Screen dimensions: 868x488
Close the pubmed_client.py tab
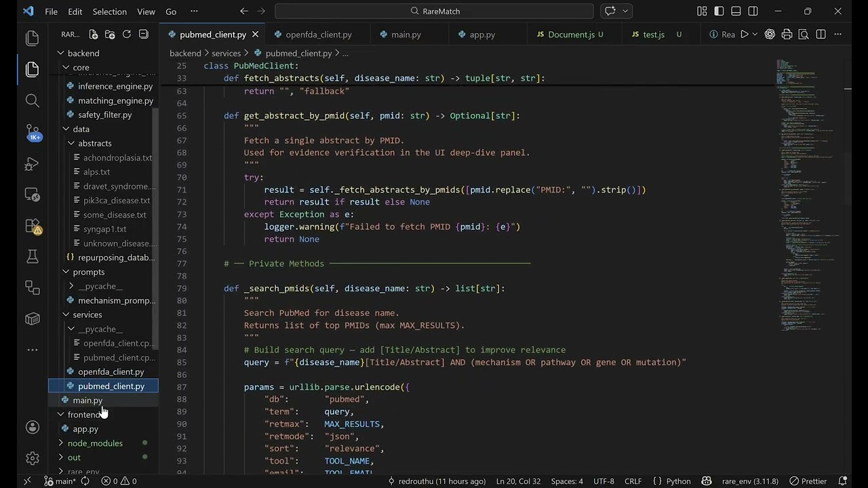pos(255,35)
